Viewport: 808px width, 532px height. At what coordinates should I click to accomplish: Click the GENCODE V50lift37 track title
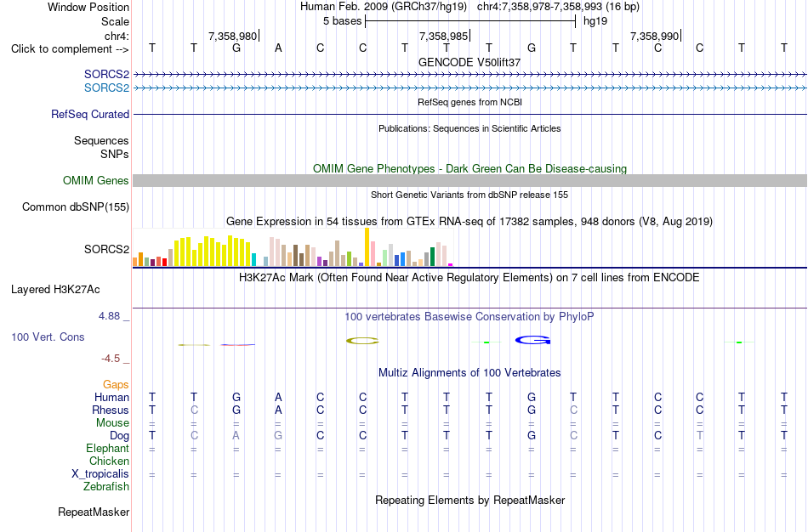pos(469,62)
